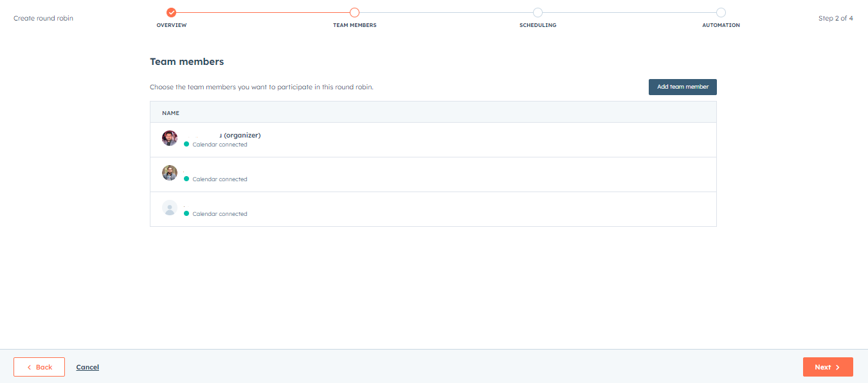Click the completed Overview checkmark icon
The image size is (868, 383).
170,12
